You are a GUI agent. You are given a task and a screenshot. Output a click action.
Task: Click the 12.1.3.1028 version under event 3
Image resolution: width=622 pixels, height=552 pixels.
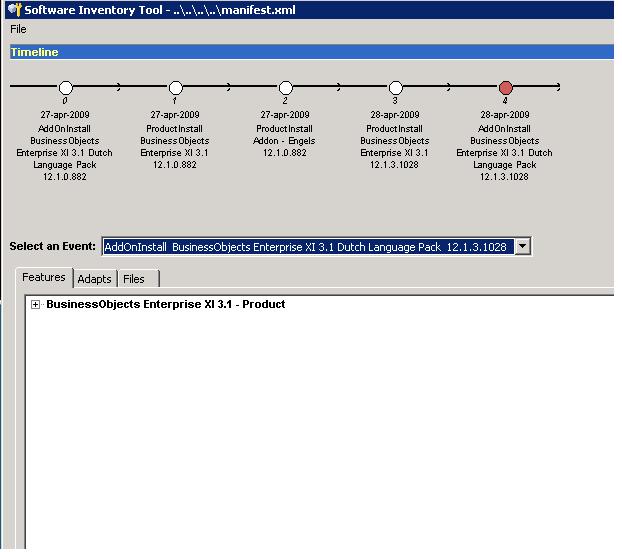coord(394,165)
